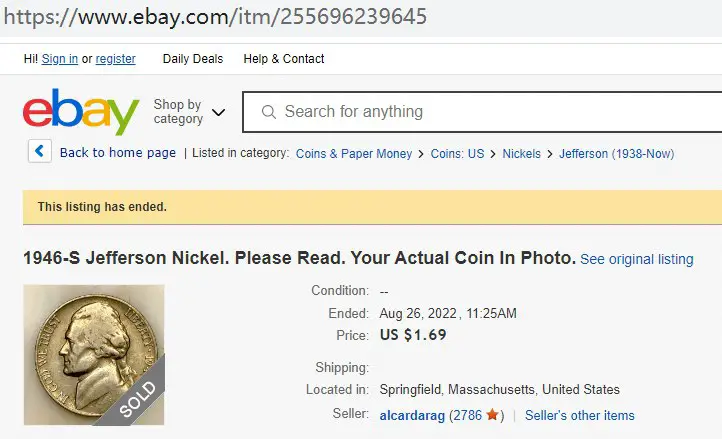This screenshot has width=722, height=439.
Task: Click the magnifier icon in search bar
Action: (x=268, y=112)
